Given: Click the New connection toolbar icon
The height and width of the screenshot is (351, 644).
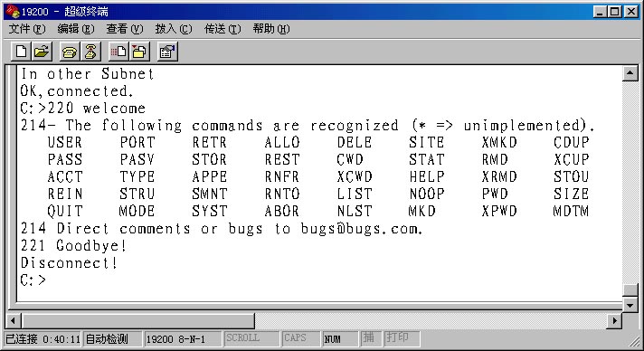Looking at the screenshot, I should click(x=21, y=52).
